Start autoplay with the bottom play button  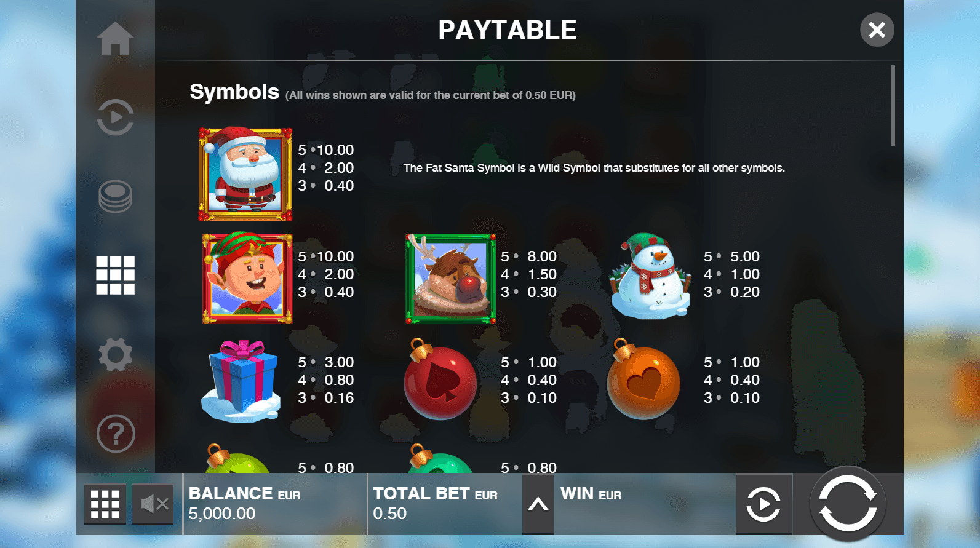tap(763, 504)
